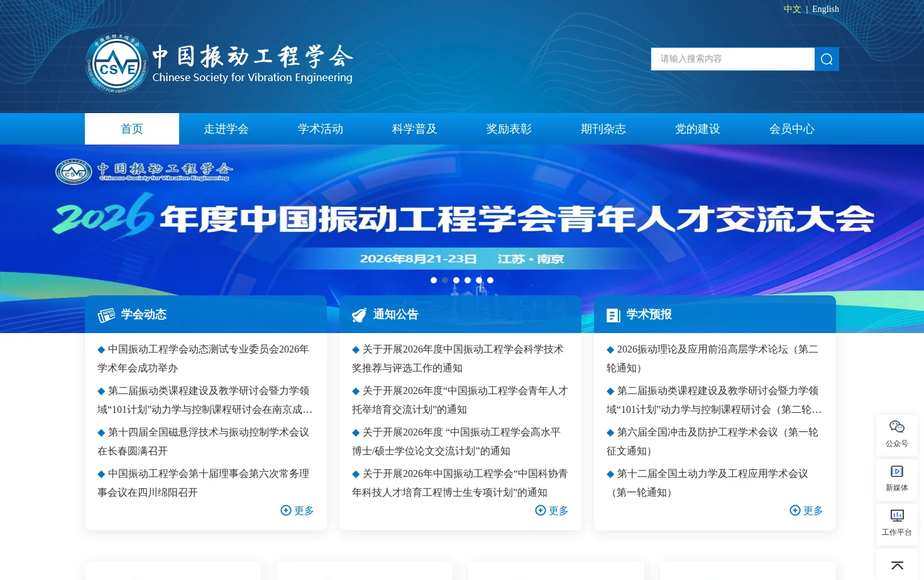Click 更多 under 学会动态
Screen dimensions: 924x580
(x=304, y=511)
